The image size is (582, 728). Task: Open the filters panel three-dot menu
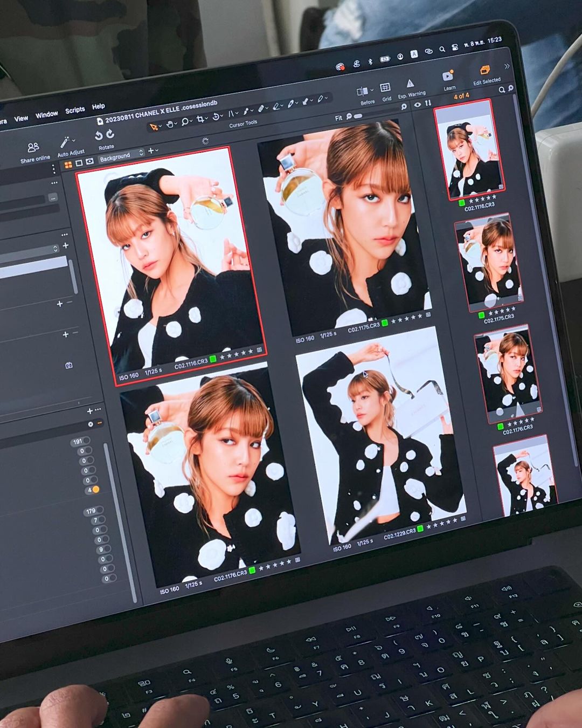[98, 410]
